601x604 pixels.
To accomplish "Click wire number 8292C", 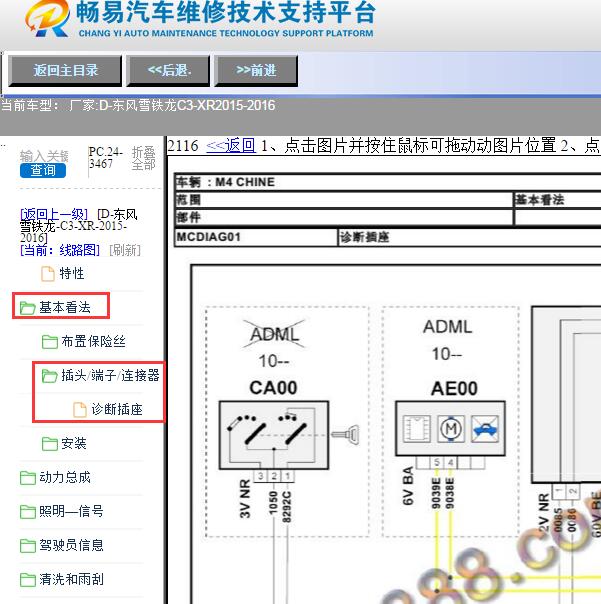I will pos(286,507).
